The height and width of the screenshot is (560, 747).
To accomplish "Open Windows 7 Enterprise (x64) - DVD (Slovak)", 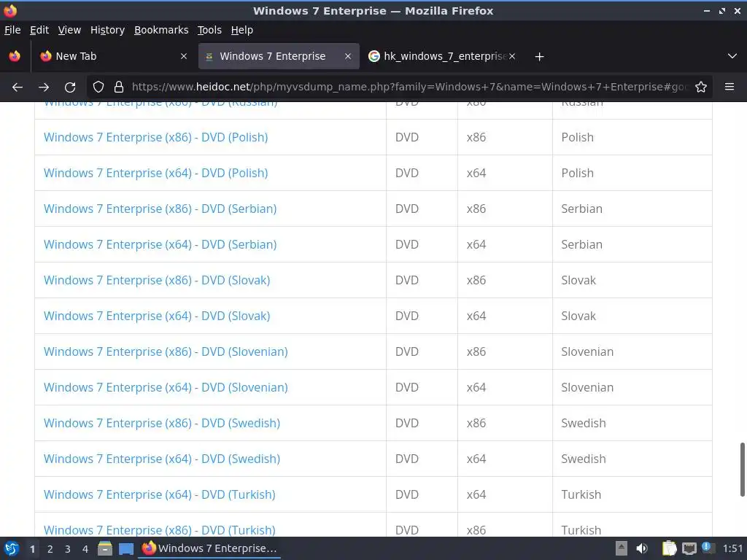I will pos(157,316).
